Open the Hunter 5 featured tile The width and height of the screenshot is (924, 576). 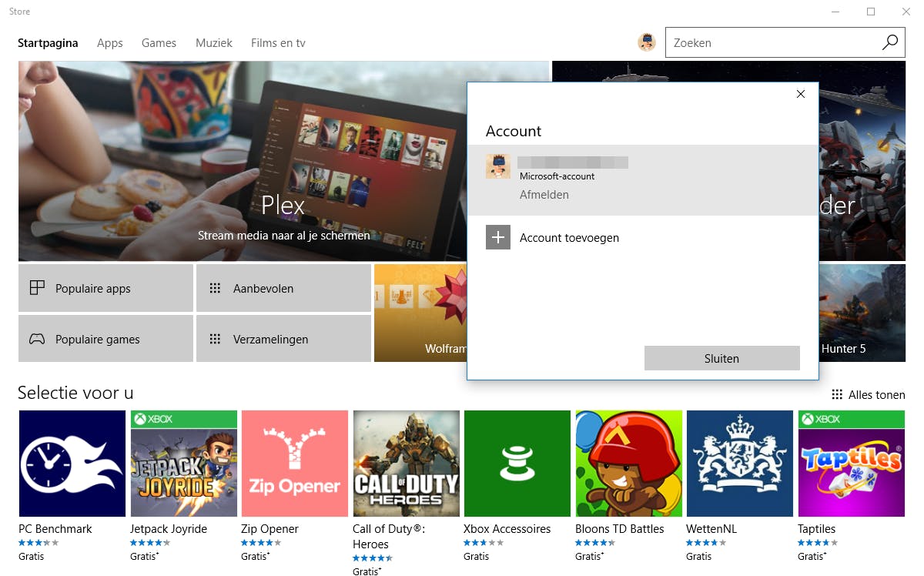tap(862, 313)
